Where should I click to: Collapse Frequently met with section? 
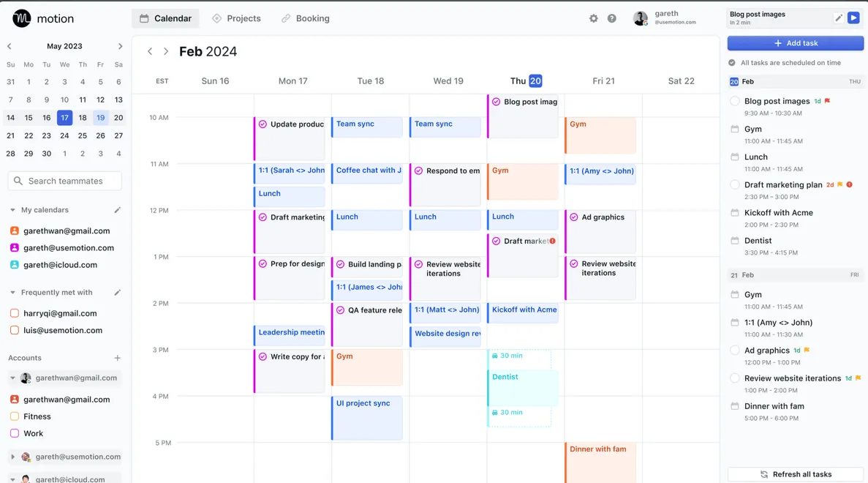12,293
